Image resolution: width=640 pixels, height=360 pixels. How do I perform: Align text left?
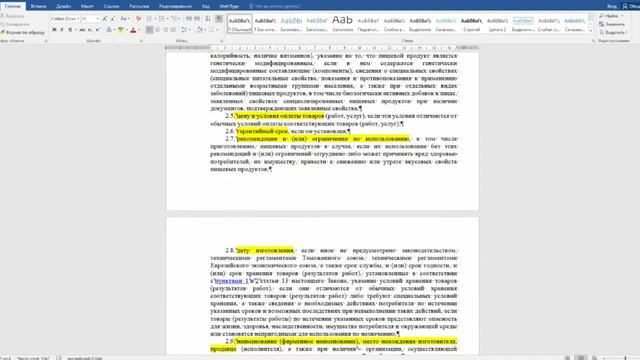pyautogui.click(x=149, y=30)
